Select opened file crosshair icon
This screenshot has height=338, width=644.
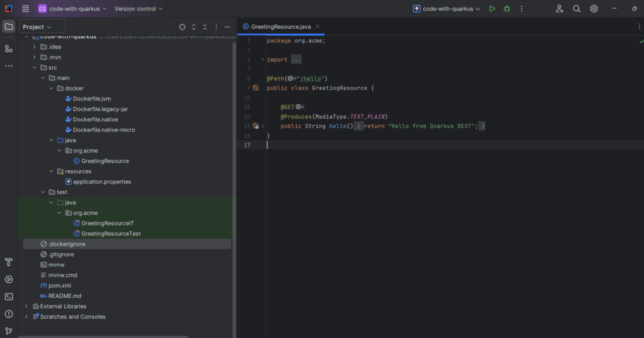click(x=182, y=27)
